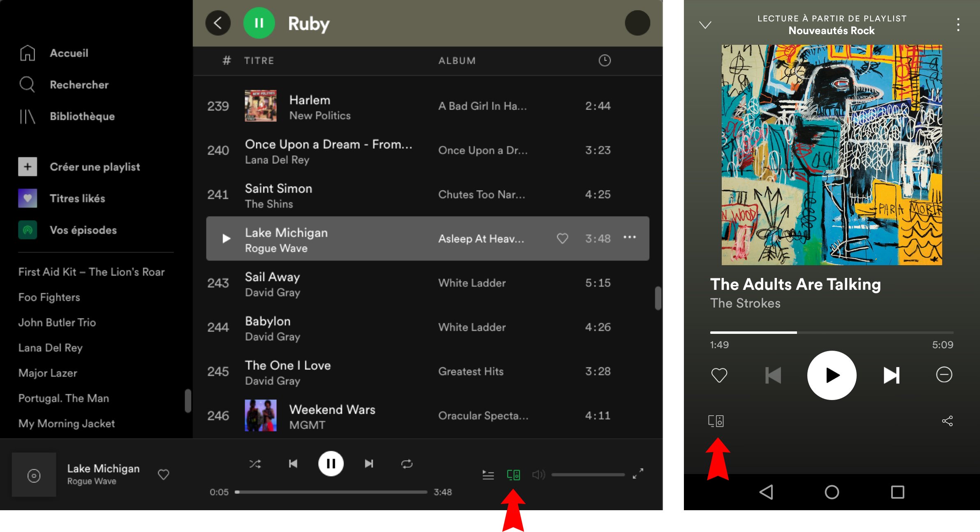Image resolution: width=980 pixels, height=532 pixels.
Task: Sort by the ALBUM column header
Action: [456, 60]
